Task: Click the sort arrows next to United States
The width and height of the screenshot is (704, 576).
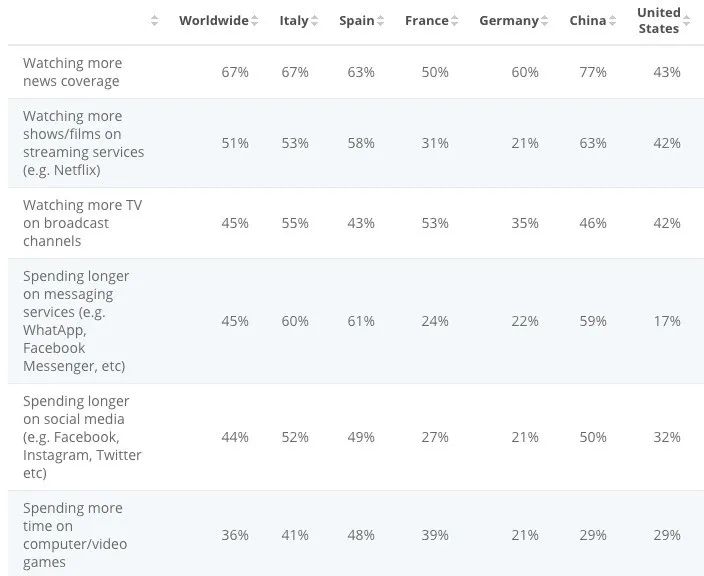Action: tap(685, 21)
